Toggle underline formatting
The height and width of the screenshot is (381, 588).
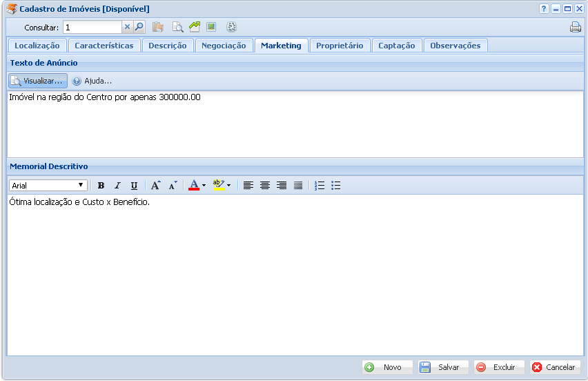point(134,186)
